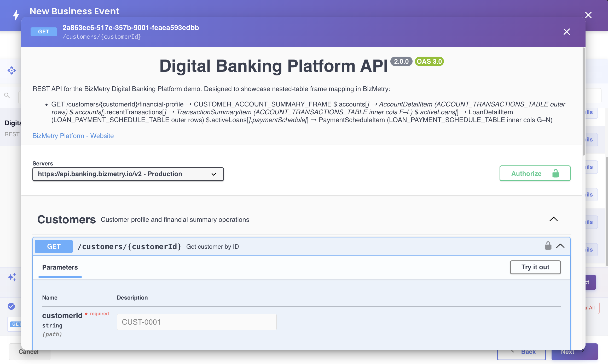Image resolution: width=608 pixels, height=364 pixels.
Task: Click the UUID title 2a863ec6-517e-357b-9001-feaea593edbb
Action: (131, 28)
